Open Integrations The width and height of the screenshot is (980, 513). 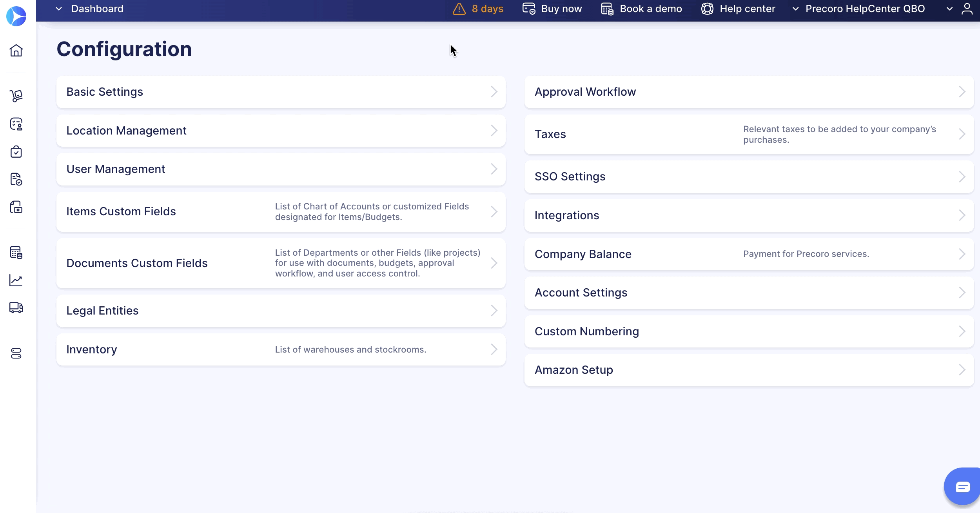(x=749, y=215)
